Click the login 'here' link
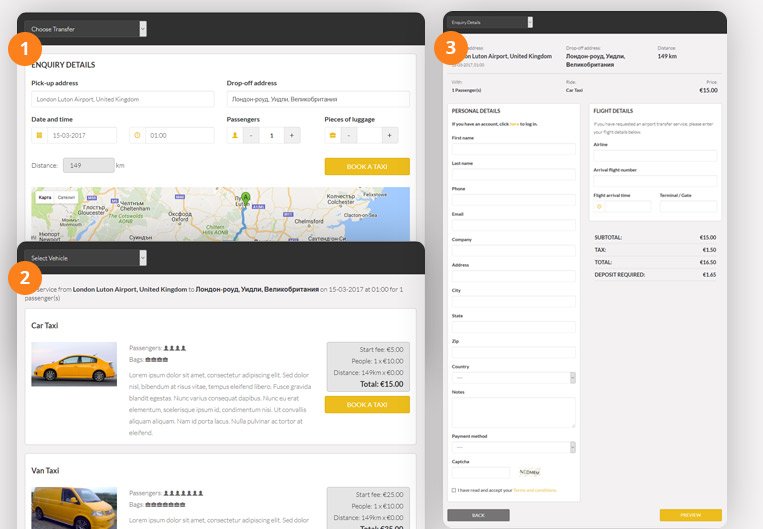763x529 pixels. (x=514, y=124)
